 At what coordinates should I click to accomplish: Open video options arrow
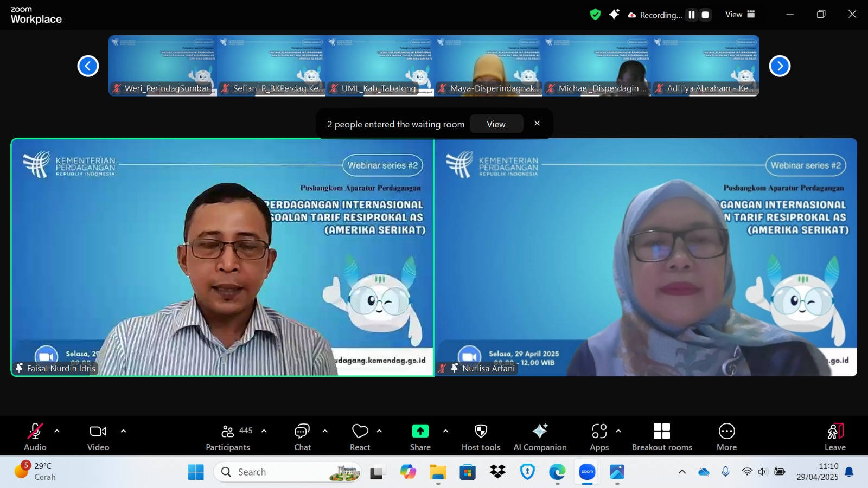coord(123,431)
